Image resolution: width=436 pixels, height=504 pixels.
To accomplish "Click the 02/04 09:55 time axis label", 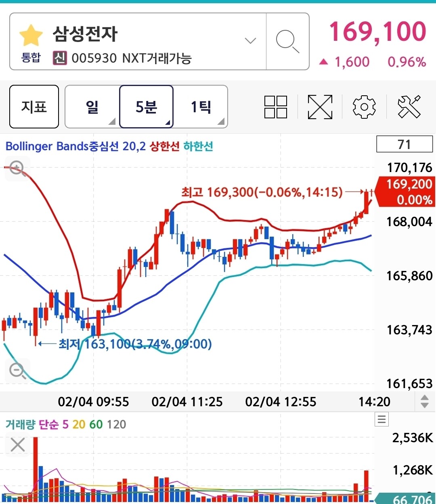I will 93,402.
